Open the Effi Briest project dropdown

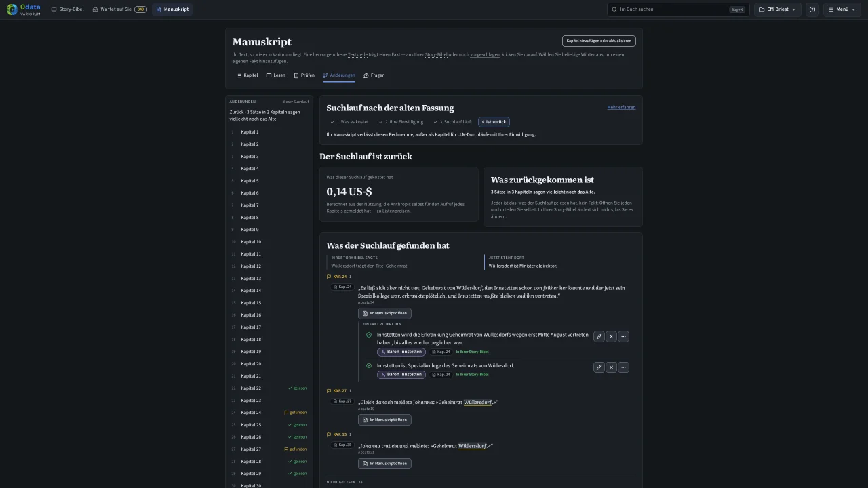777,9
